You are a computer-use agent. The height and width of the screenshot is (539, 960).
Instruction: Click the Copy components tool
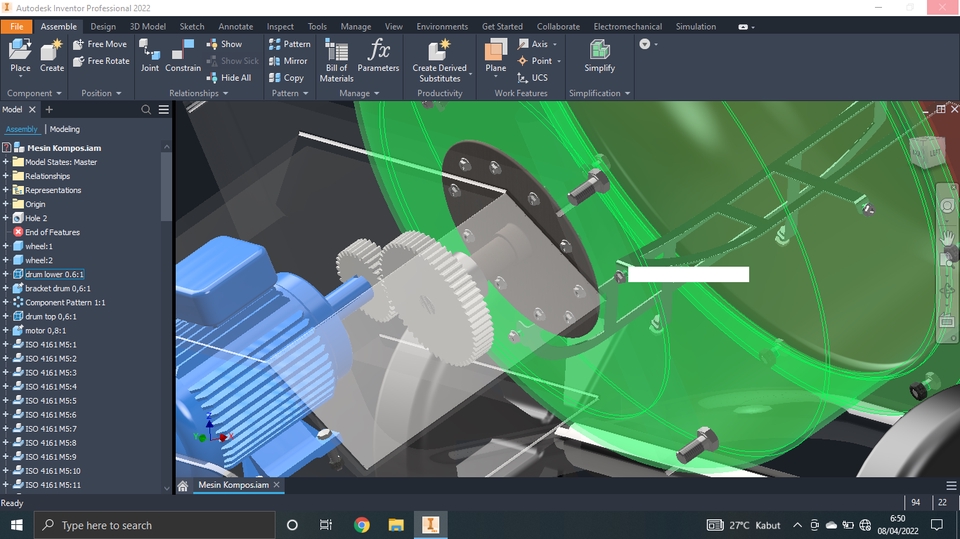tap(286, 78)
